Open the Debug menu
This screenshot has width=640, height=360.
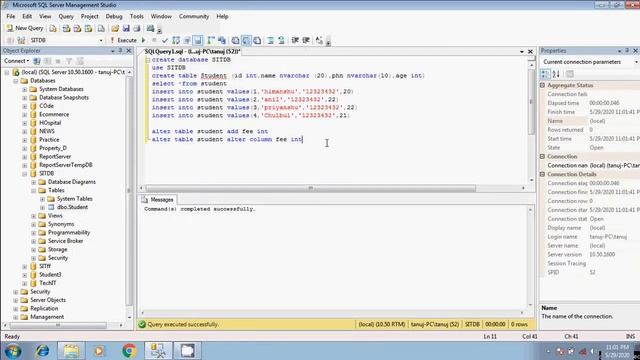pyautogui.click(x=114, y=16)
